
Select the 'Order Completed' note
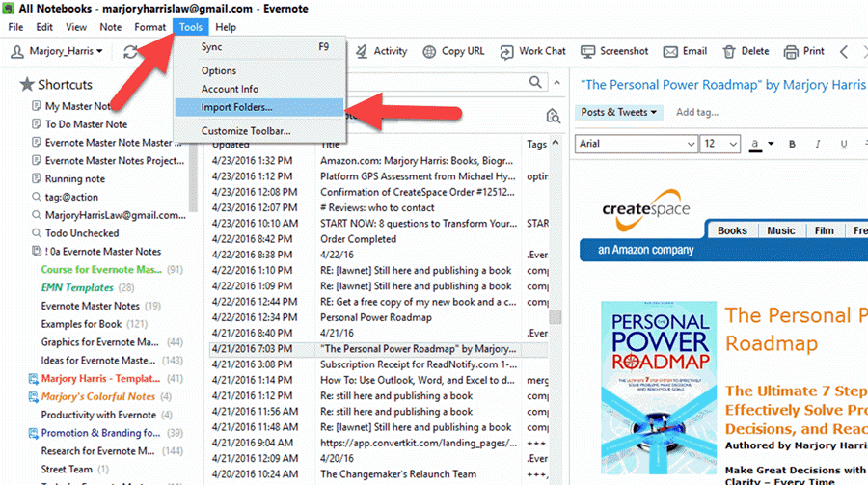coord(358,239)
